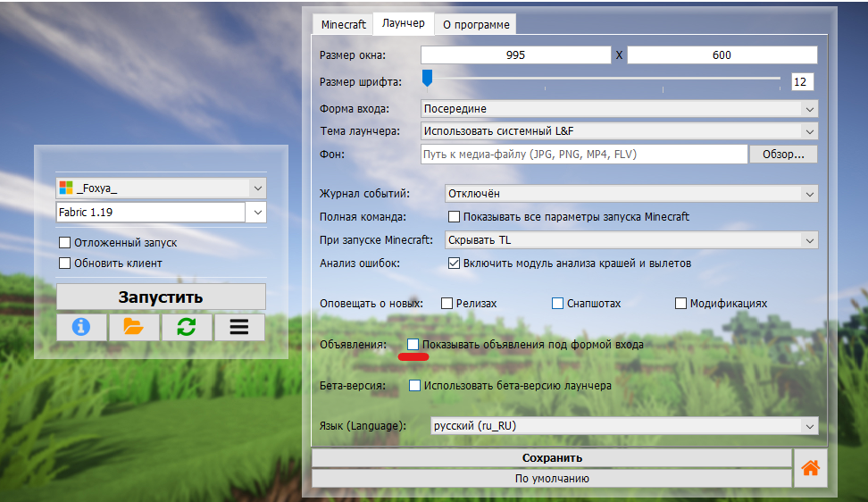Viewport: 868px width, 502px height.
Task: Open the game folder icon button
Action: 134,327
